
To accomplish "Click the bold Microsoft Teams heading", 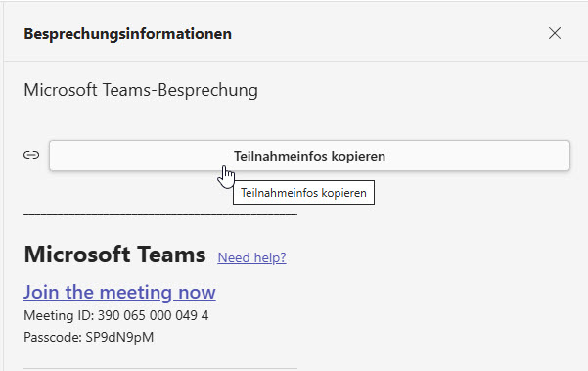I will [x=114, y=255].
